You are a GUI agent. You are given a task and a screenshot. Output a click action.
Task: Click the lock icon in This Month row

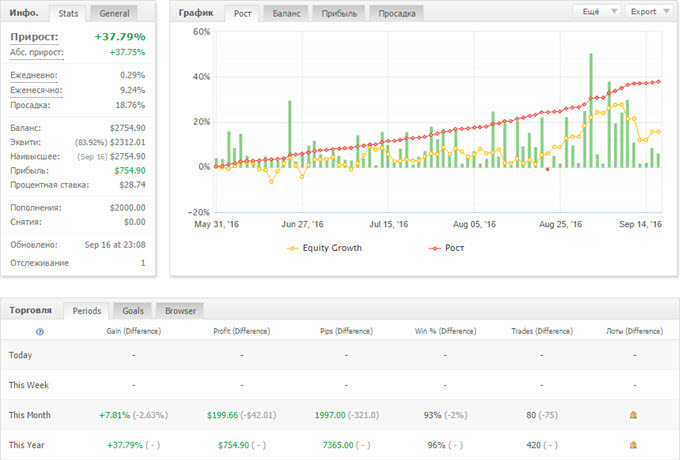click(x=633, y=415)
